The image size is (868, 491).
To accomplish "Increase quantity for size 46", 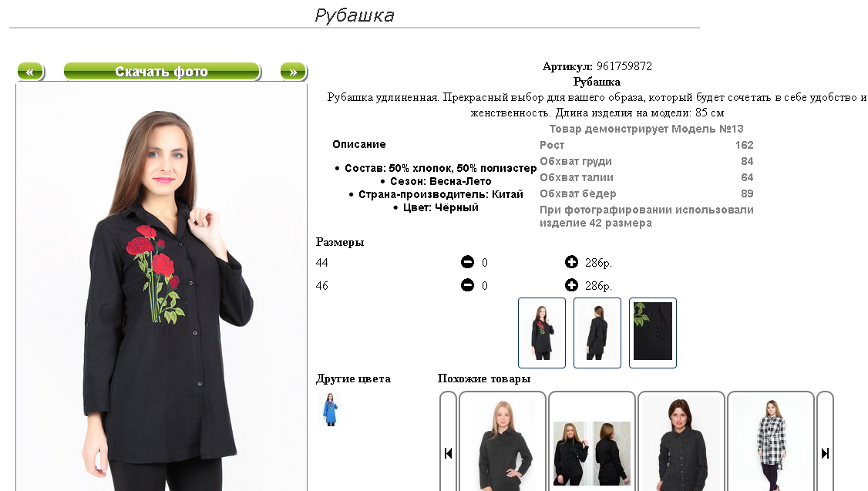I will click(x=571, y=285).
